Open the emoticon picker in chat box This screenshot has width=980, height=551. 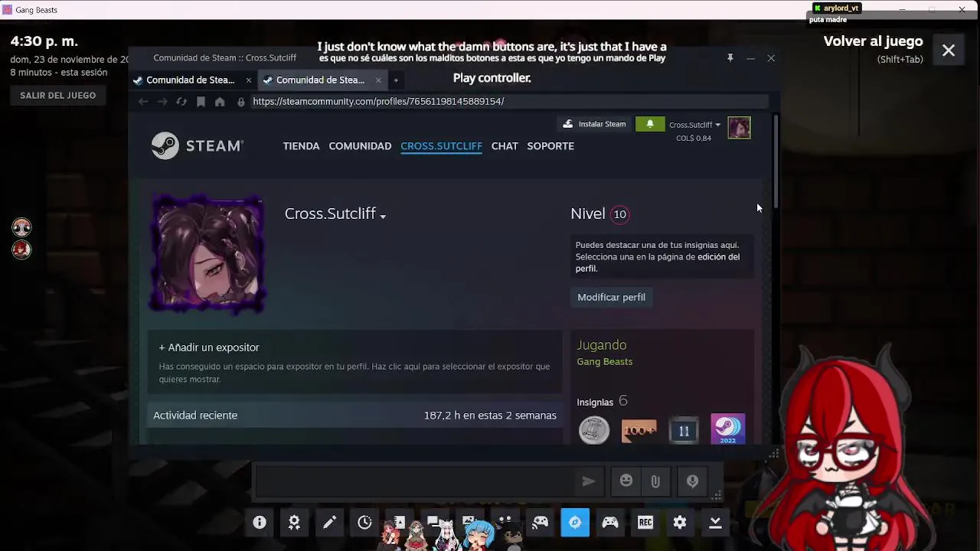pyautogui.click(x=626, y=481)
